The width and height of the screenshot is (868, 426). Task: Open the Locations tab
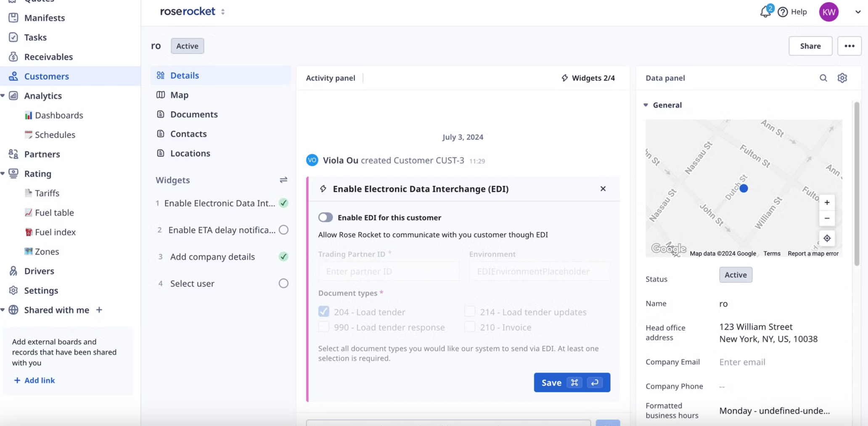(x=190, y=153)
